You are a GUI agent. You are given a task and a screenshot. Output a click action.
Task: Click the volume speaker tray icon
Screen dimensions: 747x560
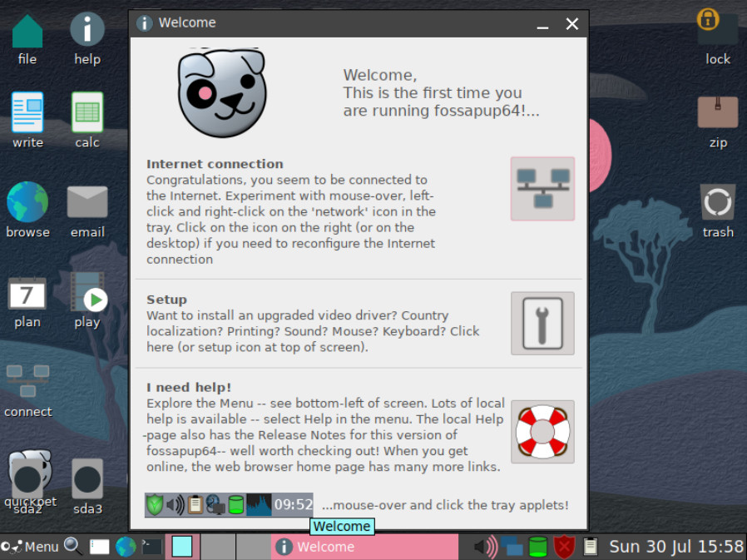[486, 547]
